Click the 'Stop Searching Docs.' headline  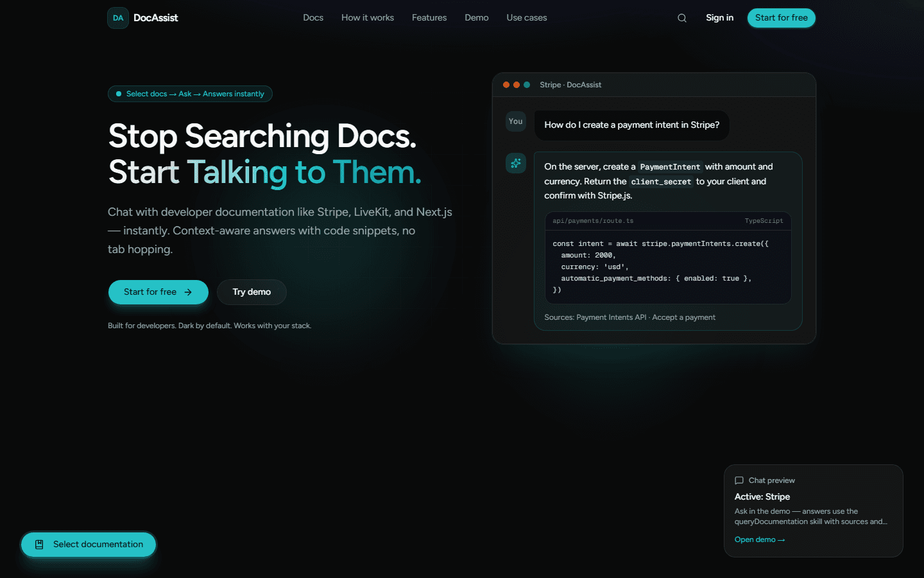click(262, 136)
